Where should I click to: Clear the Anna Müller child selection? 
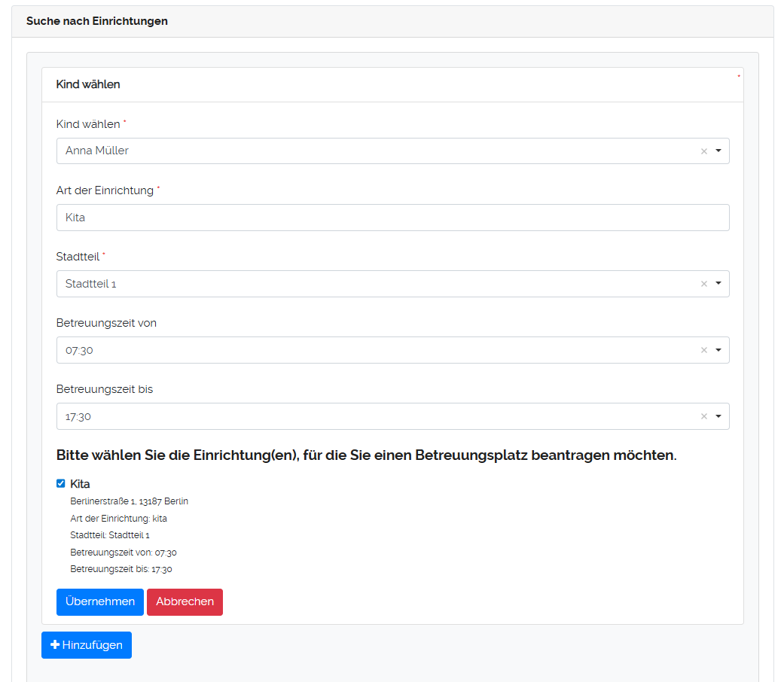(x=704, y=151)
